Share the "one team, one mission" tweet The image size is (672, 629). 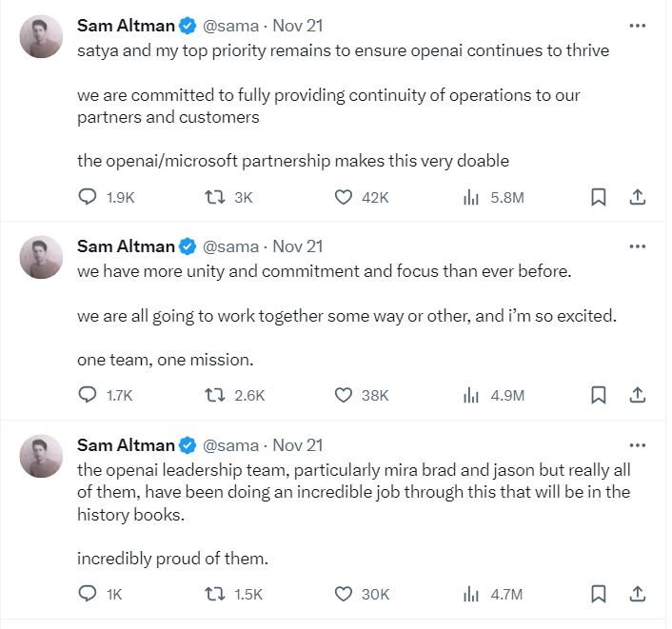click(x=638, y=395)
